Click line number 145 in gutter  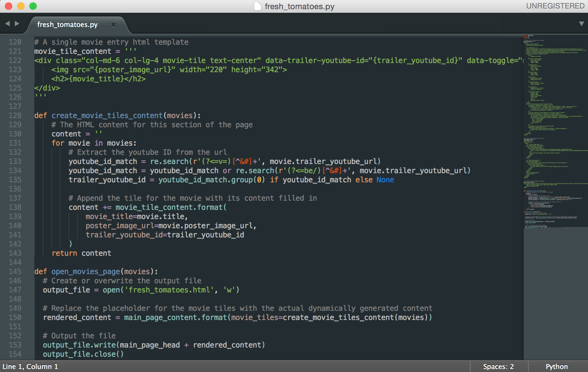click(15, 272)
